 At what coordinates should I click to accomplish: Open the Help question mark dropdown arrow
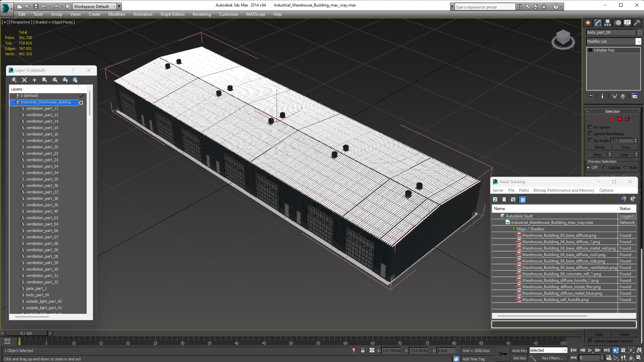pyautogui.click(x=561, y=7)
